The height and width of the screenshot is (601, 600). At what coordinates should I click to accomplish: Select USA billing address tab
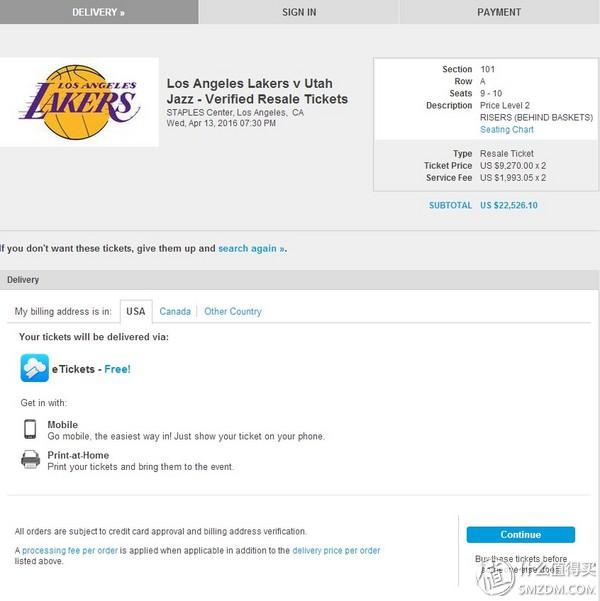pyautogui.click(x=136, y=311)
